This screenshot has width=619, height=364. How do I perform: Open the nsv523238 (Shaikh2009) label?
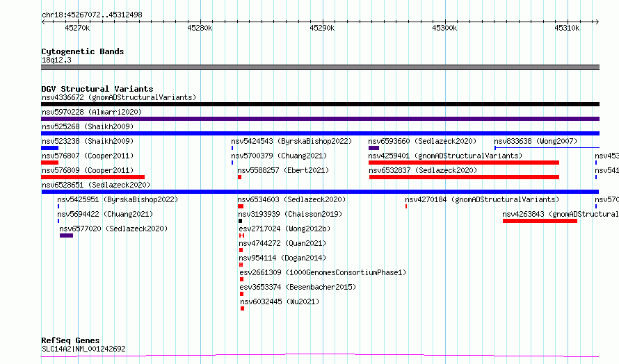pos(88,141)
